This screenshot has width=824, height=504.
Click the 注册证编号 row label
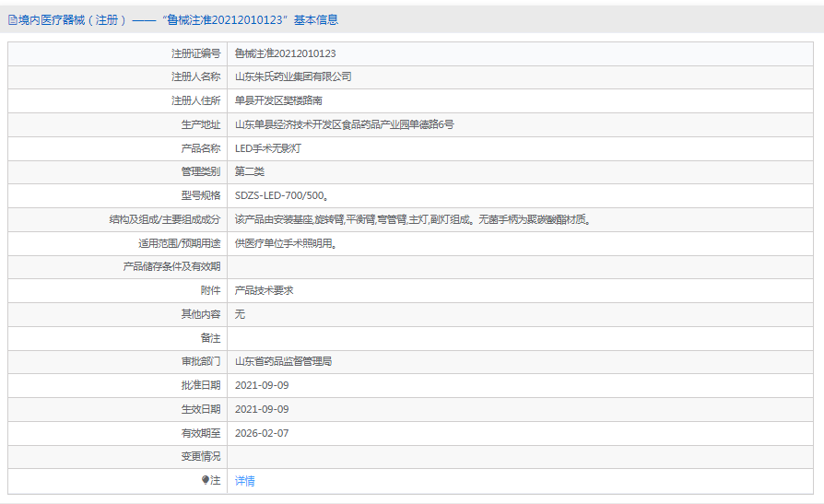(196, 53)
